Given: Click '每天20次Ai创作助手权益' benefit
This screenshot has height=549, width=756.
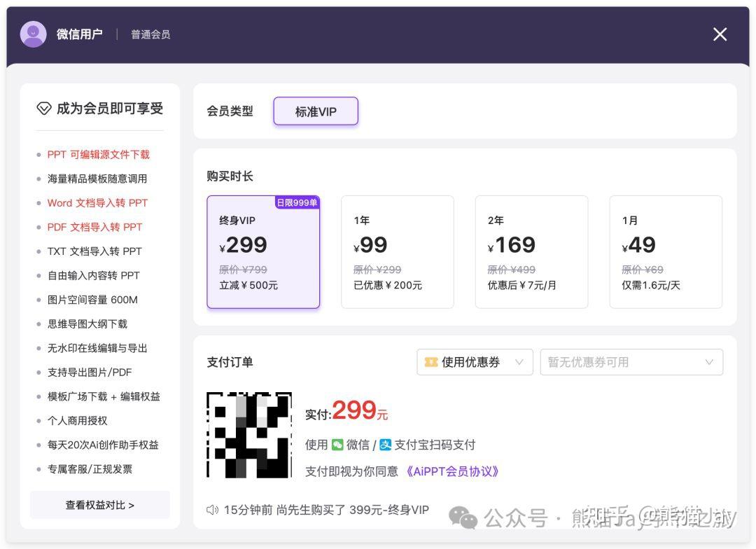Looking at the screenshot, I should coord(103,445).
